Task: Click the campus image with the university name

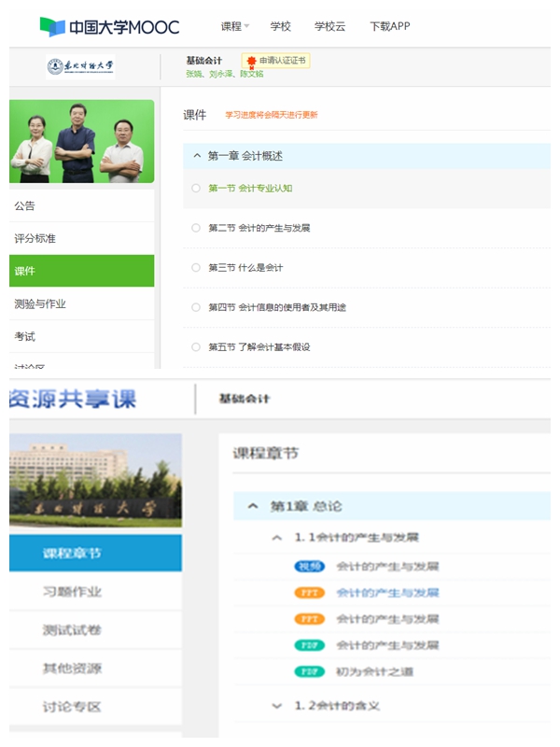Action: click(x=95, y=481)
